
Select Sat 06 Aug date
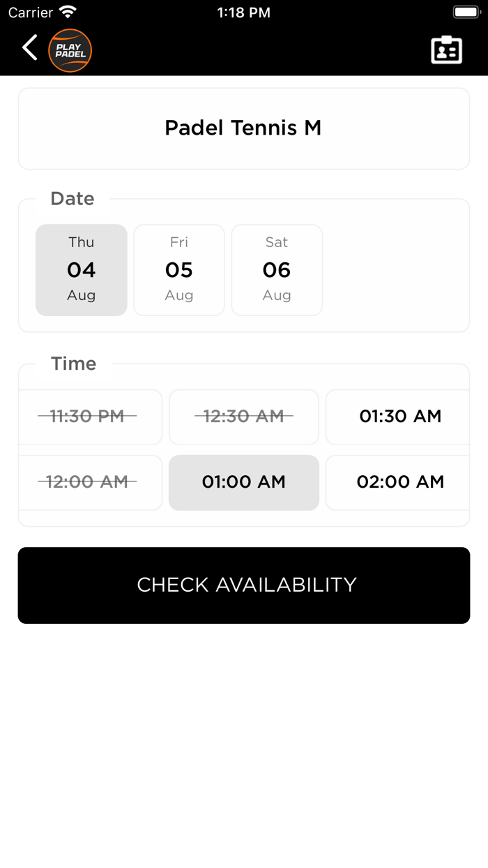[x=277, y=270]
